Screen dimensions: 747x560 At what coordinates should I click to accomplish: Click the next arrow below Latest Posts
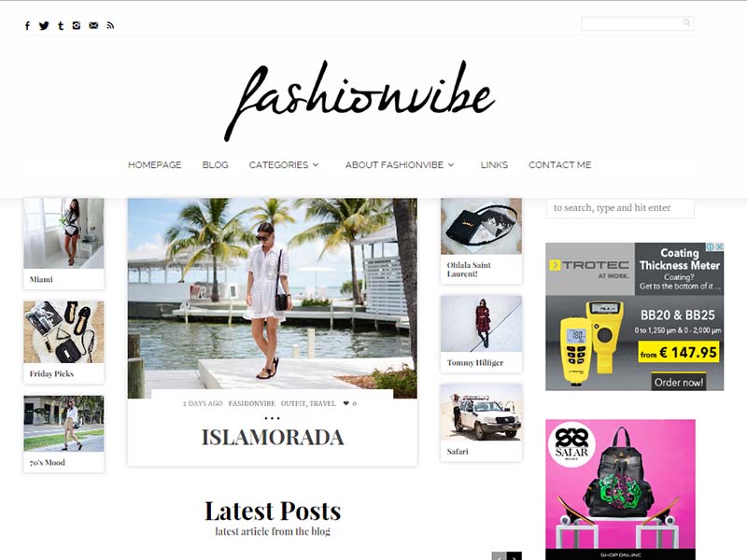(x=514, y=556)
